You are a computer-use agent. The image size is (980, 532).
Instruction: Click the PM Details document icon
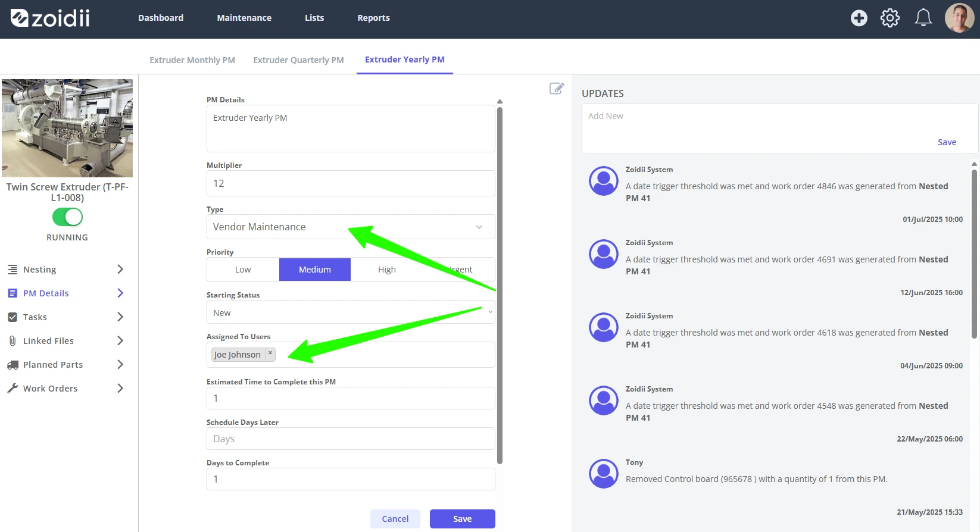point(13,293)
